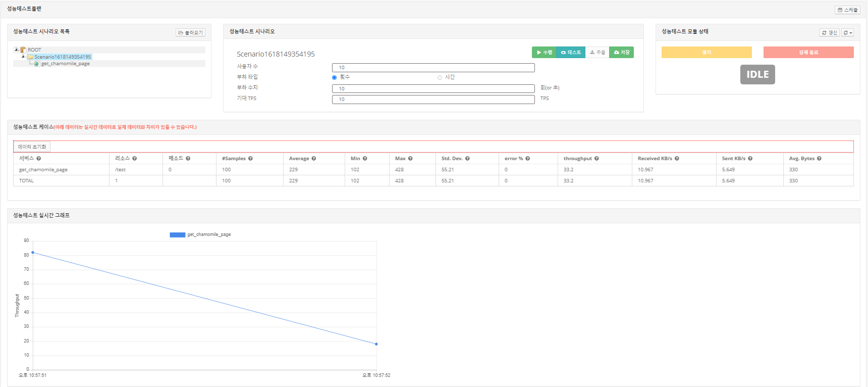Click the help icon next to Min

[365, 159]
